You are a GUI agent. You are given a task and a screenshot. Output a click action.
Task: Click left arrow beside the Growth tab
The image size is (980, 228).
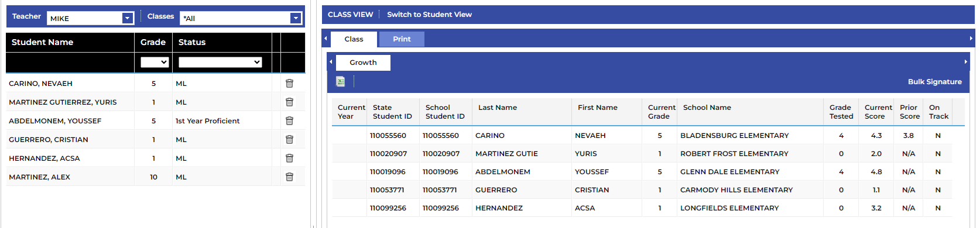331,62
